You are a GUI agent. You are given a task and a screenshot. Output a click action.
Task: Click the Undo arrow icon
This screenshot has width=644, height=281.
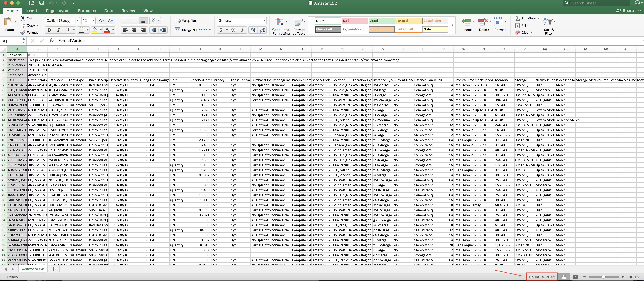pyautogui.click(x=51, y=3)
